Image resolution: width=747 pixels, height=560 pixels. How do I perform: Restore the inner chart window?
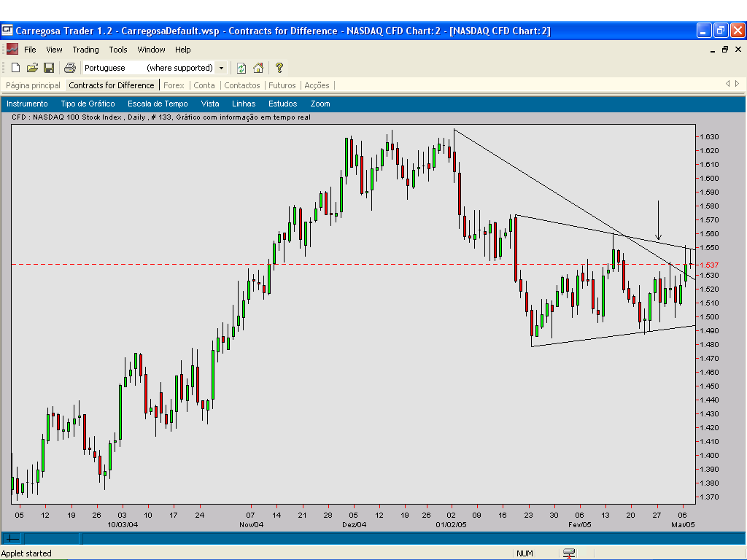725,50
